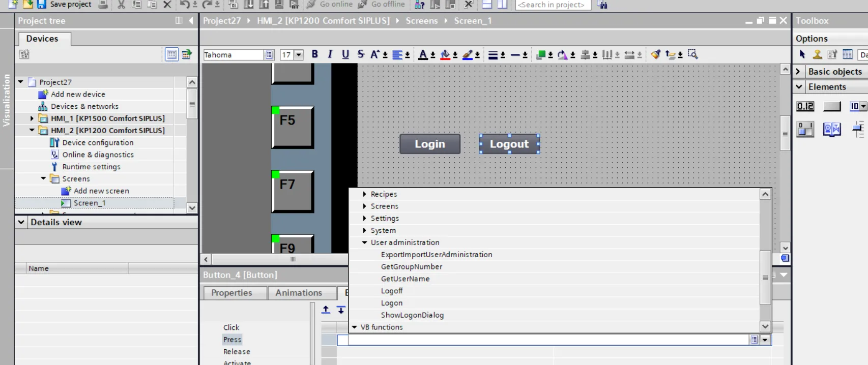Toggle Underline text formatting
868x365 pixels.
click(345, 54)
